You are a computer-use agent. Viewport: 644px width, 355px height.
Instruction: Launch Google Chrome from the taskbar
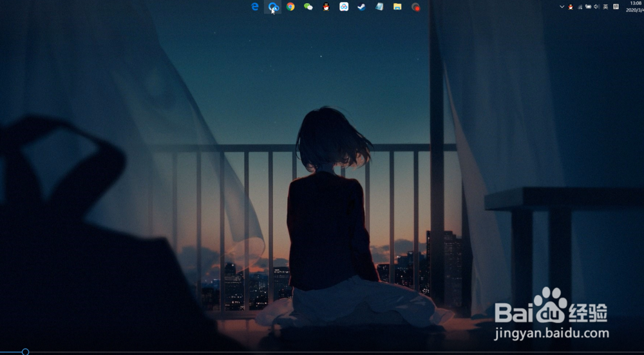click(291, 6)
